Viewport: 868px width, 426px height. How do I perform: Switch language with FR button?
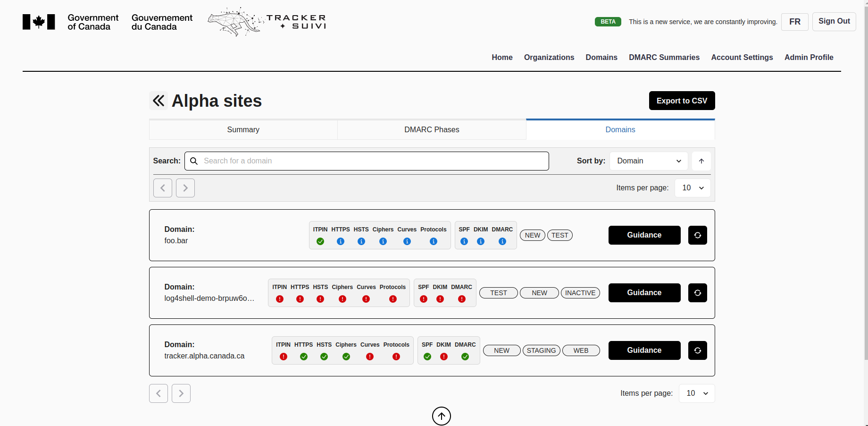click(795, 22)
